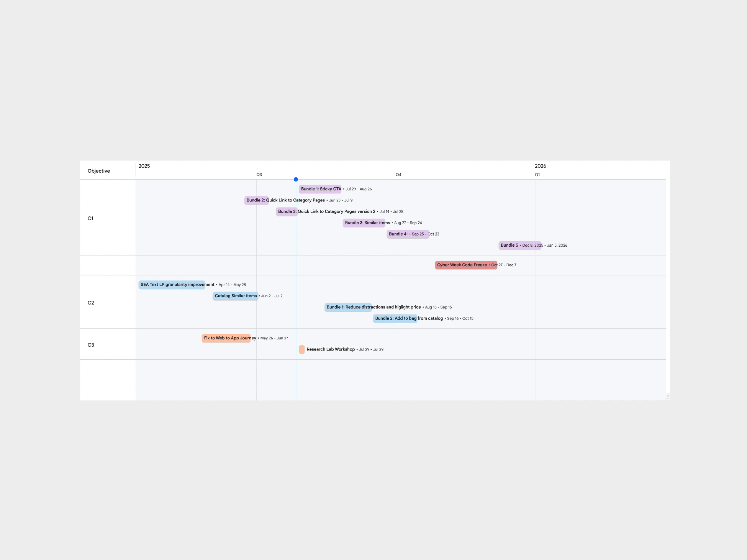Select the purple Bundle 4 bar
Image resolution: width=747 pixels, height=560 pixels.
[x=408, y=234]
